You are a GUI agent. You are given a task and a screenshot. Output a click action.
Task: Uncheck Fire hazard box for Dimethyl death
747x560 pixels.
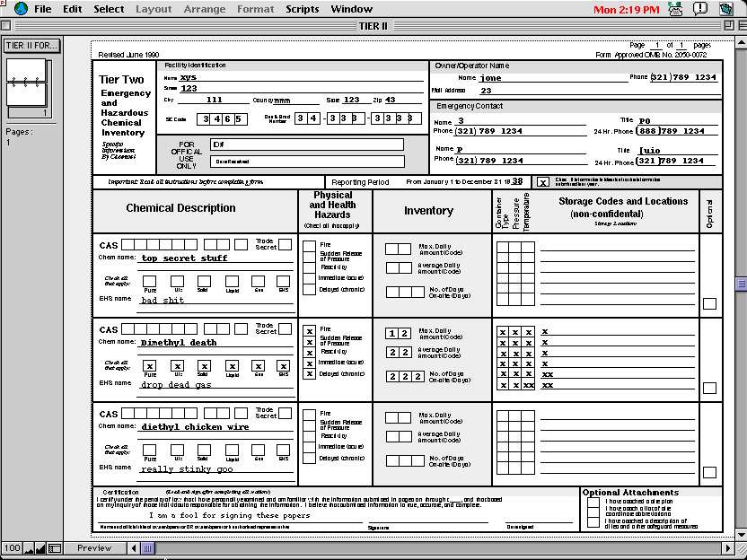click(309, 331)
